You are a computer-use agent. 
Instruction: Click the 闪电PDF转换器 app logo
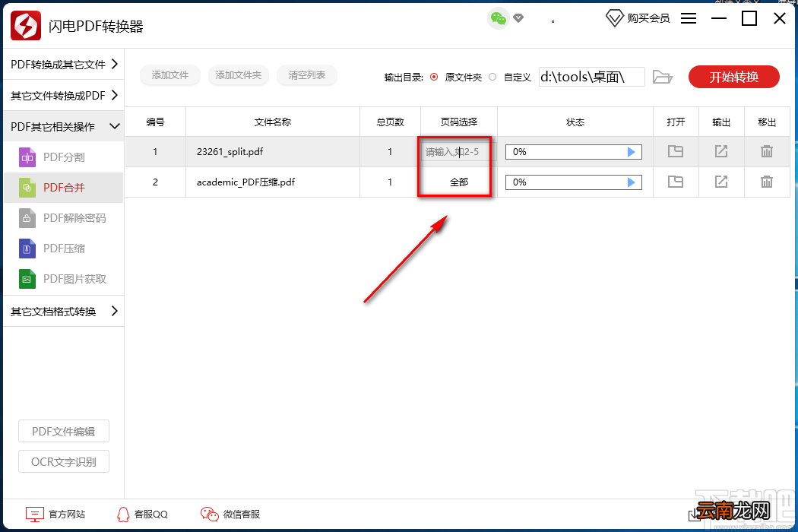(25, 25)
